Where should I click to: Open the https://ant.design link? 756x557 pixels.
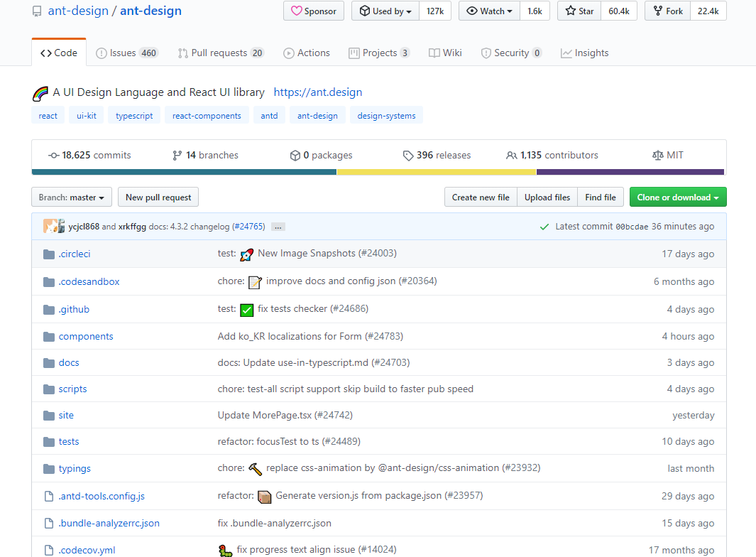point(318,92)
